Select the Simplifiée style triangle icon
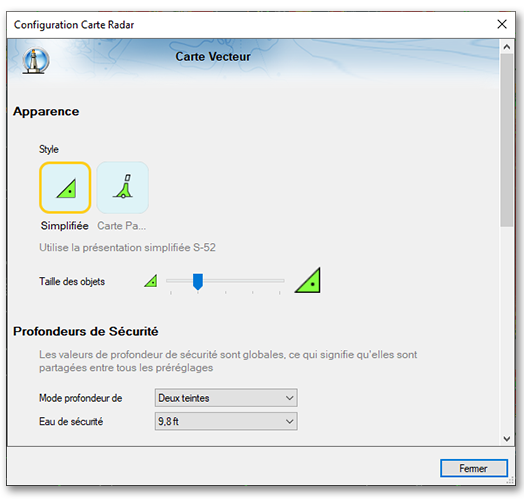 point(65,188)
